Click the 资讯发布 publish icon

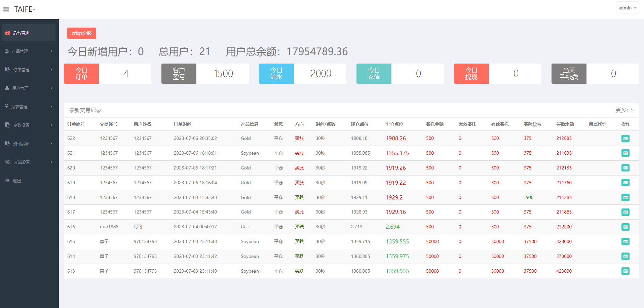point(7,144)
